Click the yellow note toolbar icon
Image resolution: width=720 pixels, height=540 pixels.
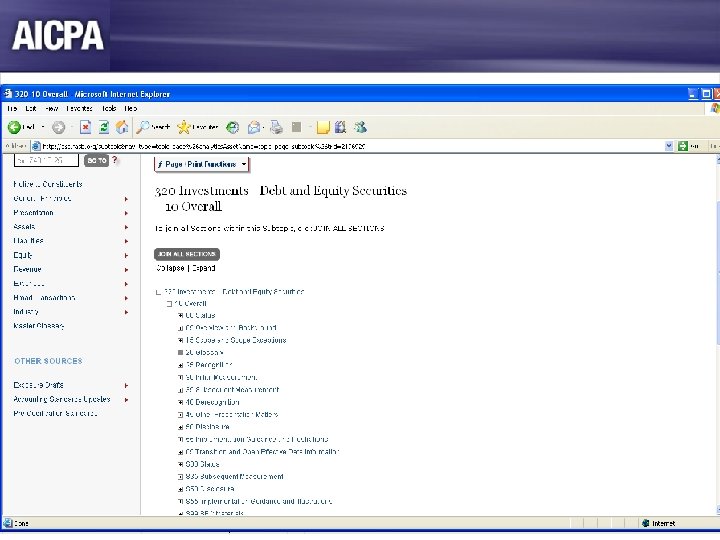pyautogui.click(x=323, y=127)
